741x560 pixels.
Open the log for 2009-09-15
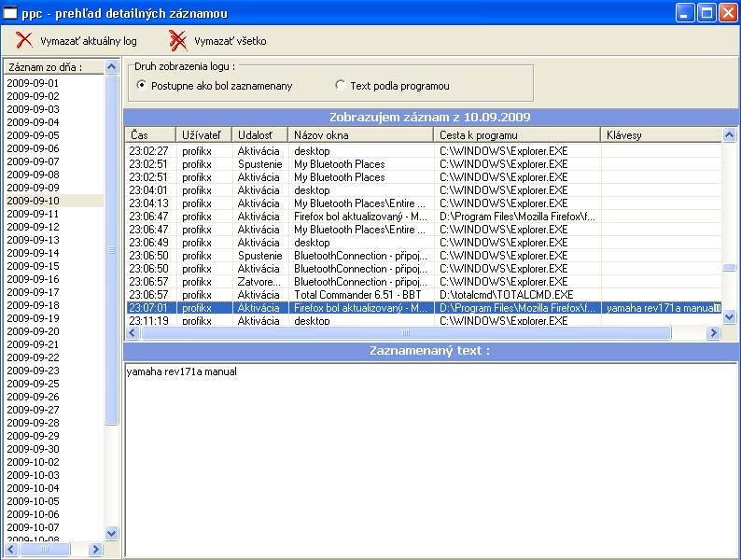tap(33, 266)
